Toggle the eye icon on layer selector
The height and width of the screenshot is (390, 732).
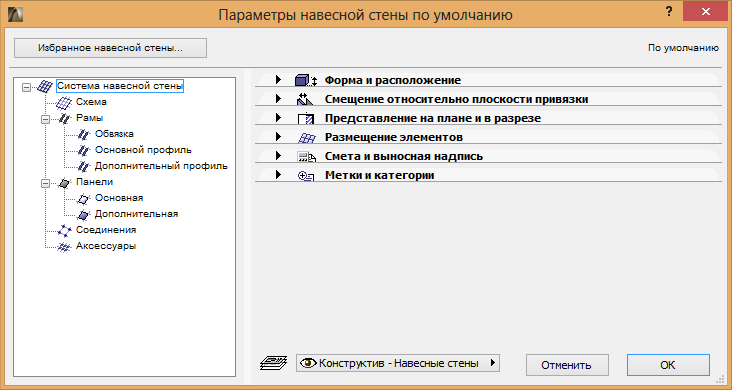click(x=308, y=363)
